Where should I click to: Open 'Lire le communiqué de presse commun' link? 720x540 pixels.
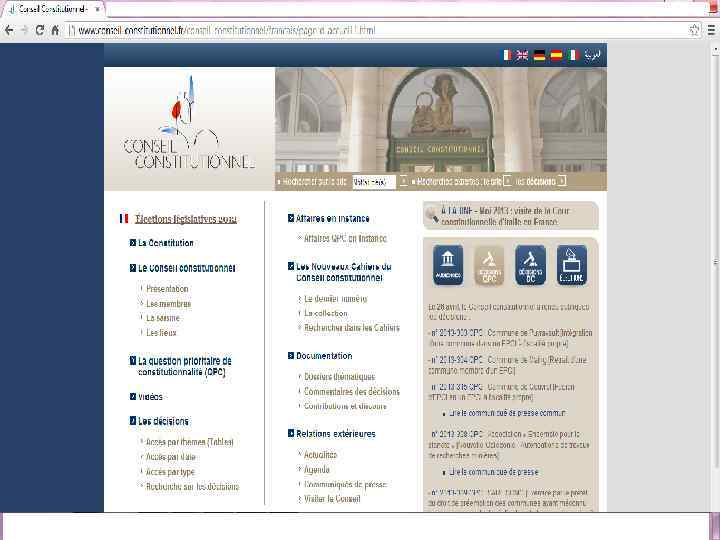(x=507, y=413)
